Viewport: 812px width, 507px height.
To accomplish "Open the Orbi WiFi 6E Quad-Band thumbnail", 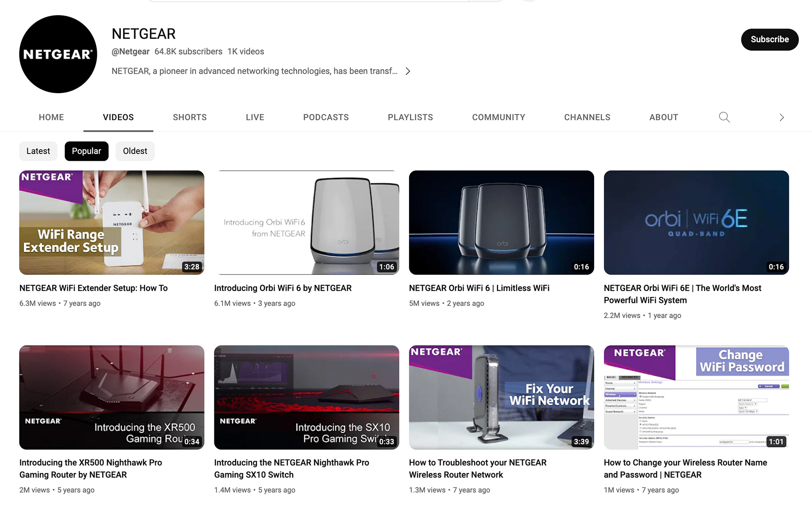I will [x=696, y=223].
